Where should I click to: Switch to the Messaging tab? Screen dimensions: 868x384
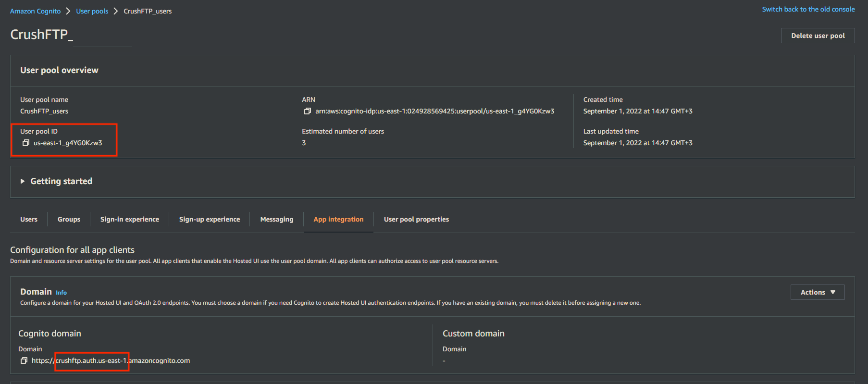coord(277,219)
